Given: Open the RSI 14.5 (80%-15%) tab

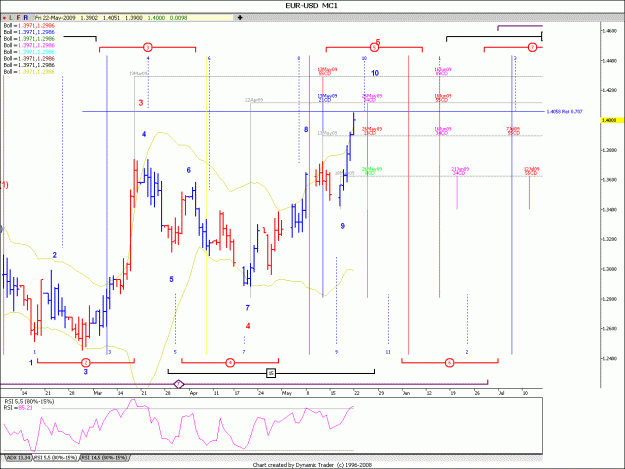Looking at the screenshot, I should click(x=104, y=458).
